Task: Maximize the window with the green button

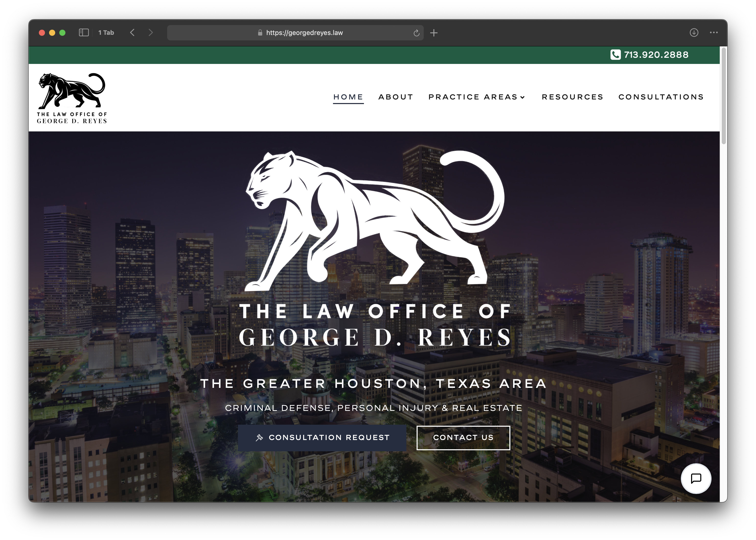Action: (62, 32)
